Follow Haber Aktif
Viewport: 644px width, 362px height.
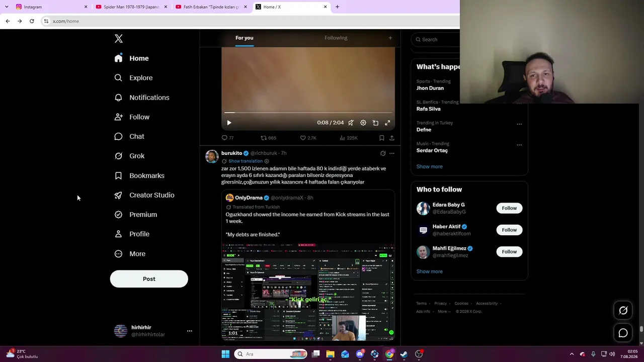click(509, 230)
